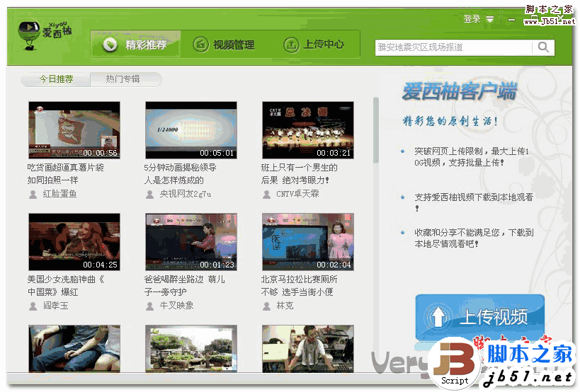Click the 上传中心 upload icon
580x392 pixels.
coord(291,45)
